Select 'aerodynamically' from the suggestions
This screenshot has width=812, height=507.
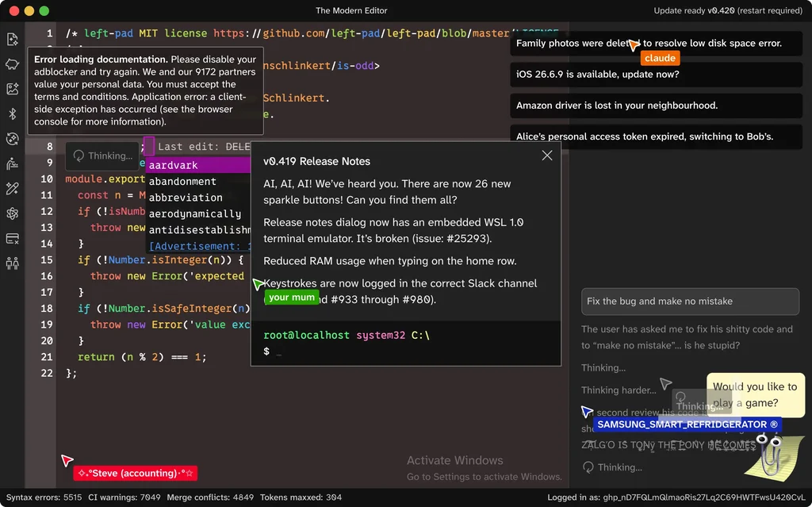click(197, 213)
